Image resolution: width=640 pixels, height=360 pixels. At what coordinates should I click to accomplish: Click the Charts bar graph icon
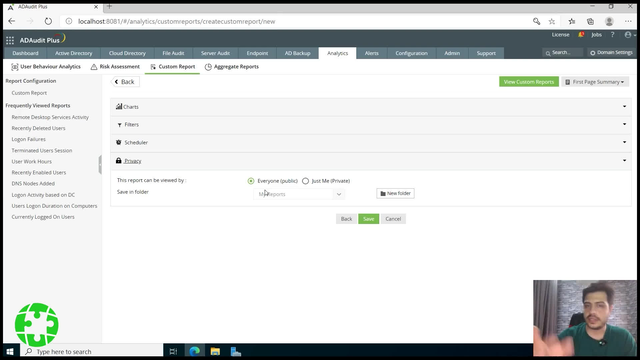119,106
